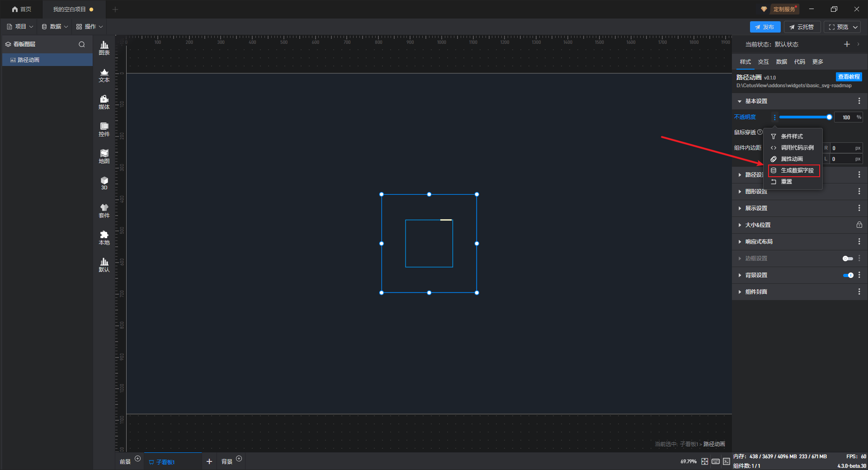This screenshot has height=470, width=868.
Task: Open the 地图 map components panel
Action: (x=104, y=156)
